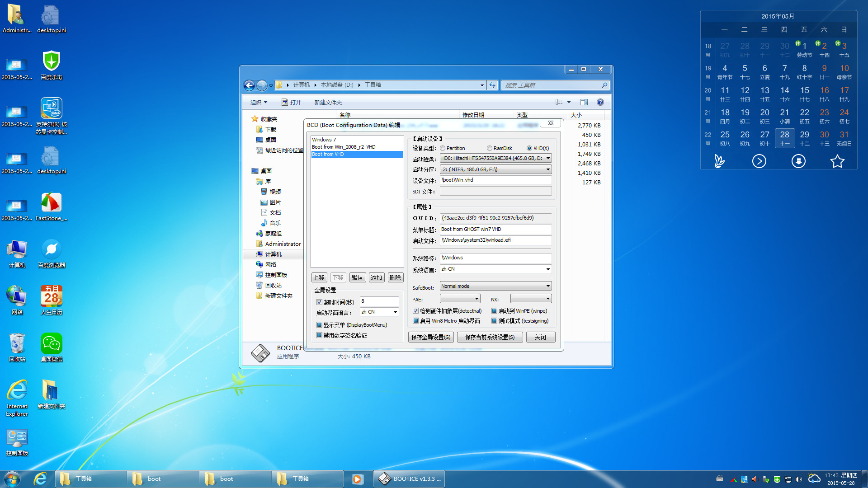
Task: Click the volume speaker tray icon
Action: click(799, 479)
